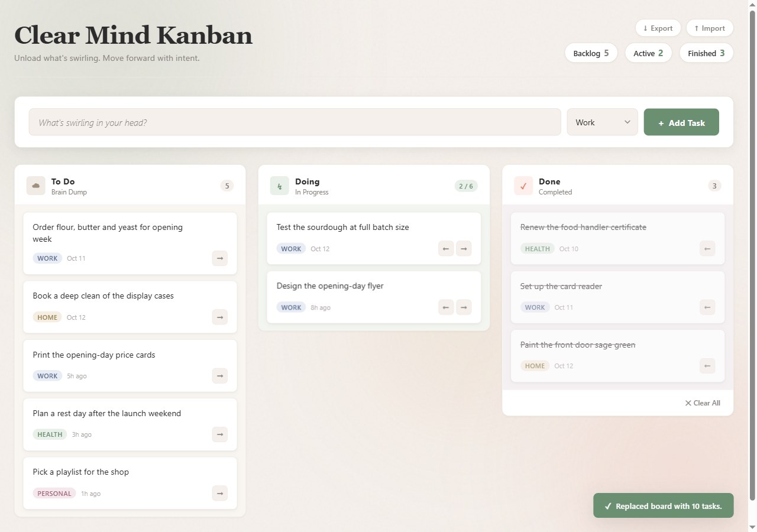The height and width of the screenshot is (532, 757).
Task: Click 'Set up the card reader' task title
Action: (561, 286)
